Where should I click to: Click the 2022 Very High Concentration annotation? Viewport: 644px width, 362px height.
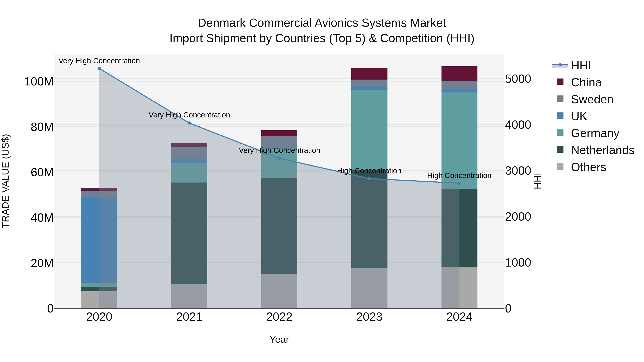(279, 151)
